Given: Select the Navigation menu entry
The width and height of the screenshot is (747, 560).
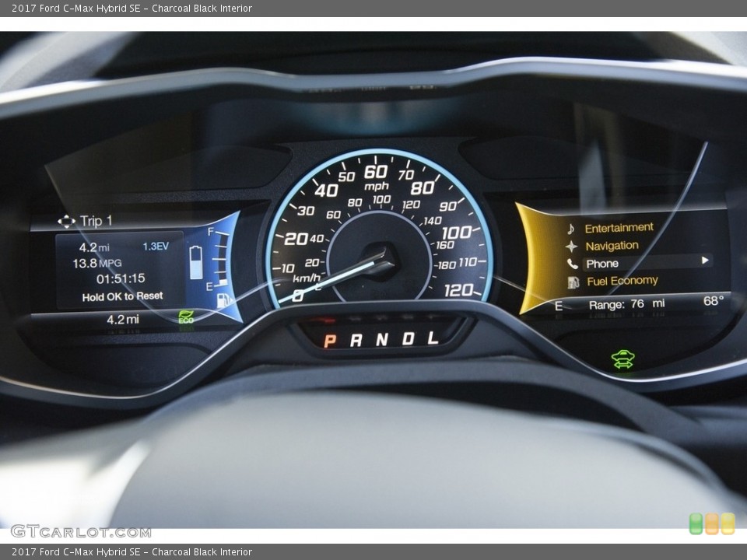Looking at the screenshot, I should point(612,246).
